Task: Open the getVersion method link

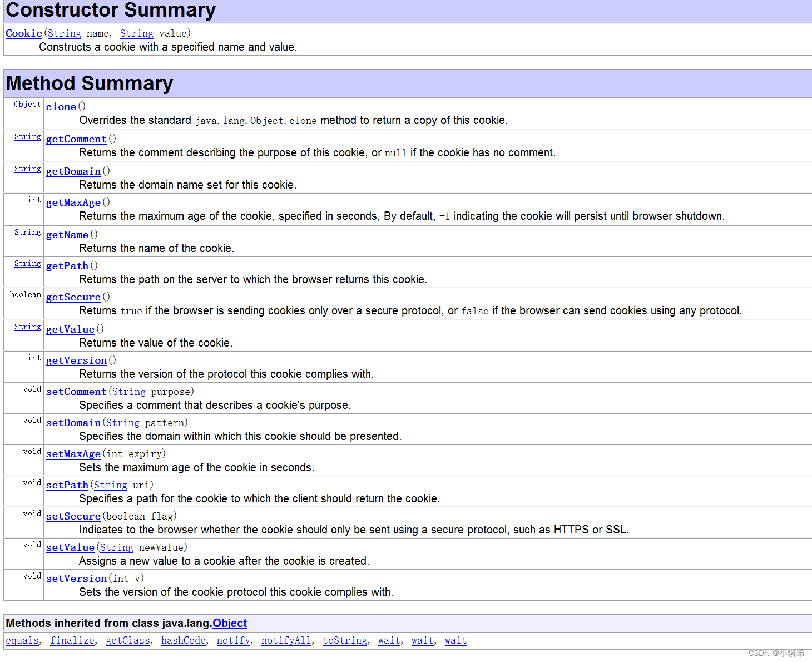Action: click(76, 360)
